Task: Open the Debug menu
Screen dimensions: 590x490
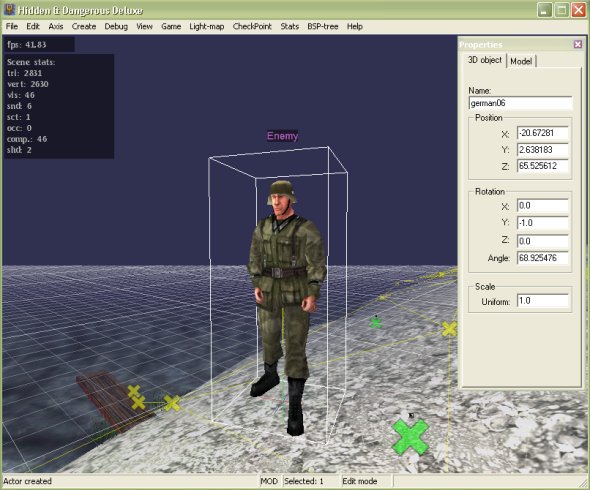Action: pos(116,26)
